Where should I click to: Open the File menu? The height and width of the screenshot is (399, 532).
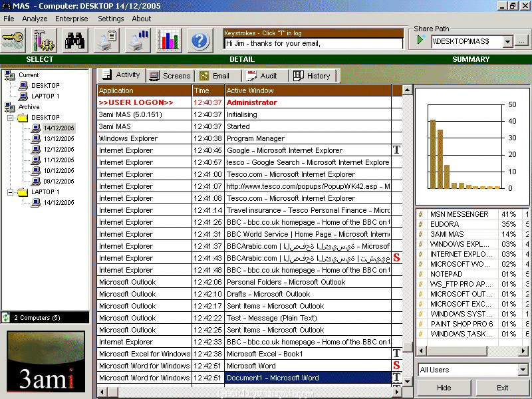point(9,19)
